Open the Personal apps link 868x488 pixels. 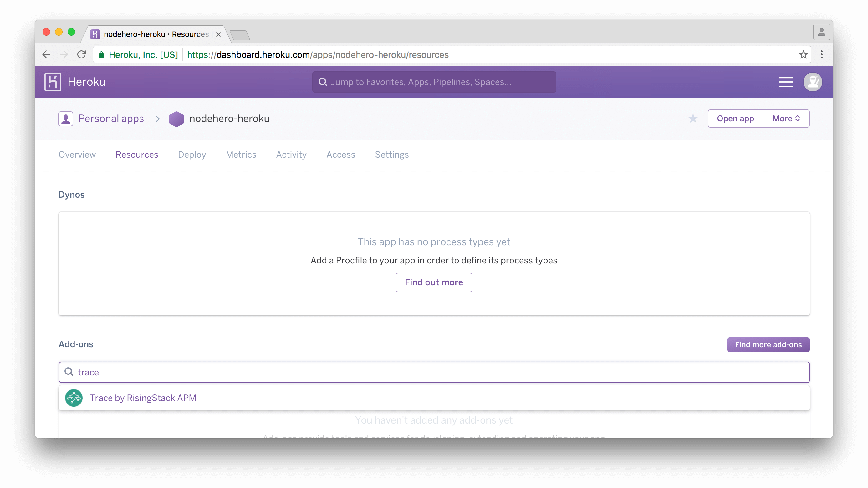pos(111,119)
